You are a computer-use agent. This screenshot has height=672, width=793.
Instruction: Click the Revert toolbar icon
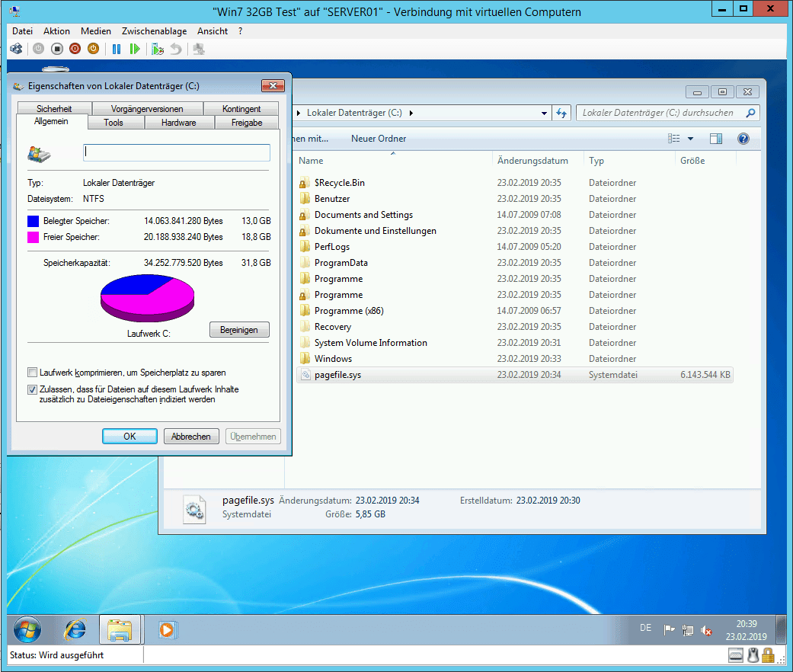[175, 49]
